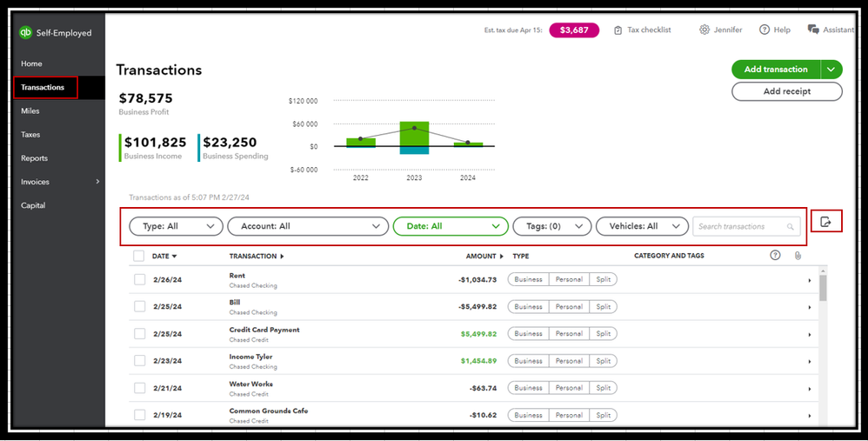Select Transactions in sidebar
The image size is (868, 441).
point(43,88)
